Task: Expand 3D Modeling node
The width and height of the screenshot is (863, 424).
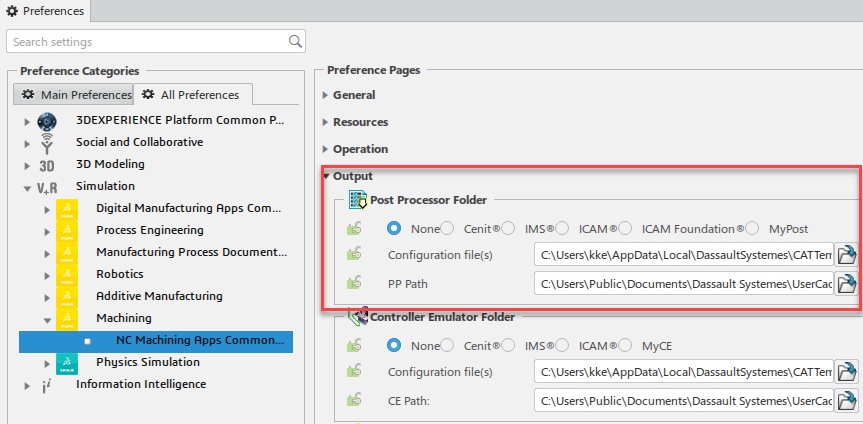Action: [27, 166]
